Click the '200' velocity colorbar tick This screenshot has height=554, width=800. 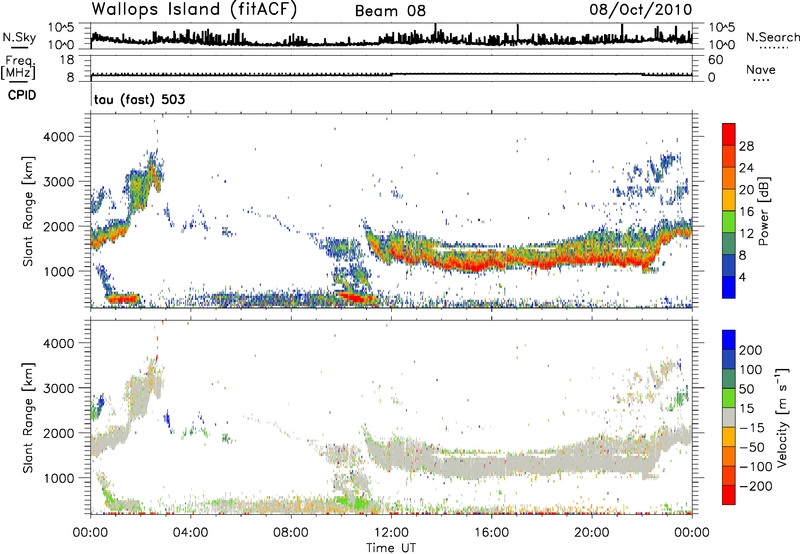751,350
